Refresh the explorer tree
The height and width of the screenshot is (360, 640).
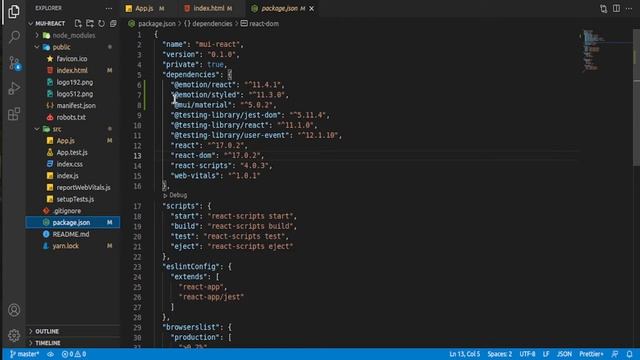coord(101,24)
